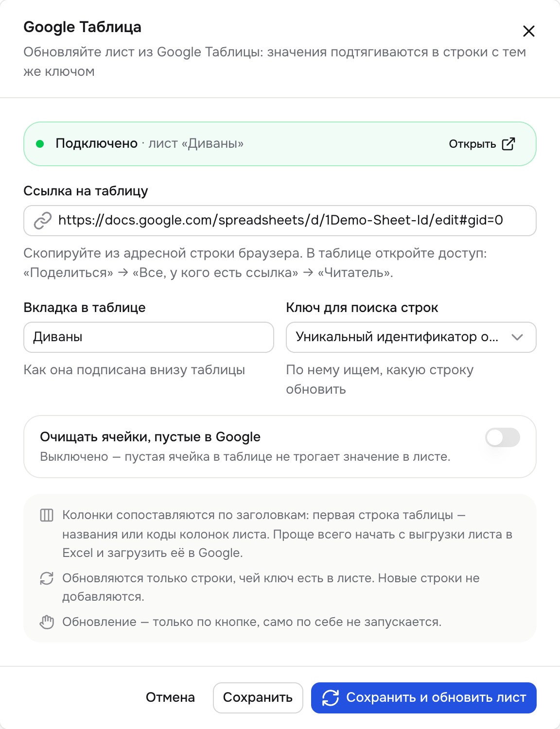This screenshot has width=560, height=729.
Task: Click the hand icon near Обновление note
Action: [47, 622]
